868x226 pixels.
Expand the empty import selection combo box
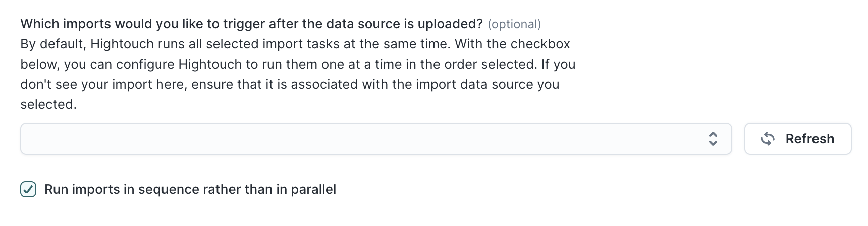coord(376,139)
